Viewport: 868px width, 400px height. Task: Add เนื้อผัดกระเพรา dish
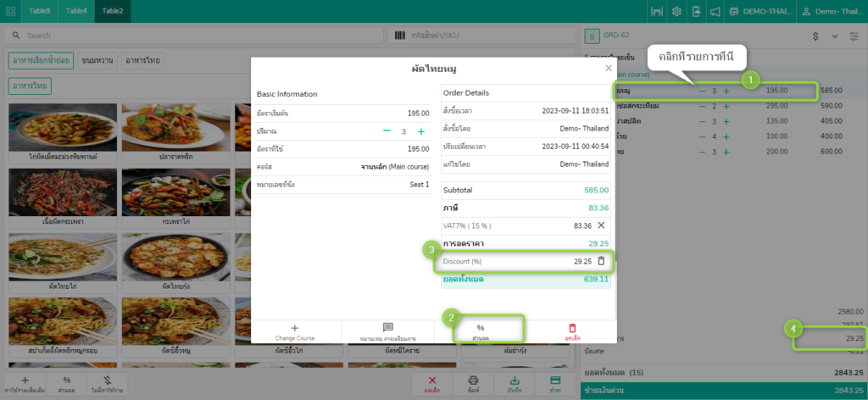click(63, 197)
